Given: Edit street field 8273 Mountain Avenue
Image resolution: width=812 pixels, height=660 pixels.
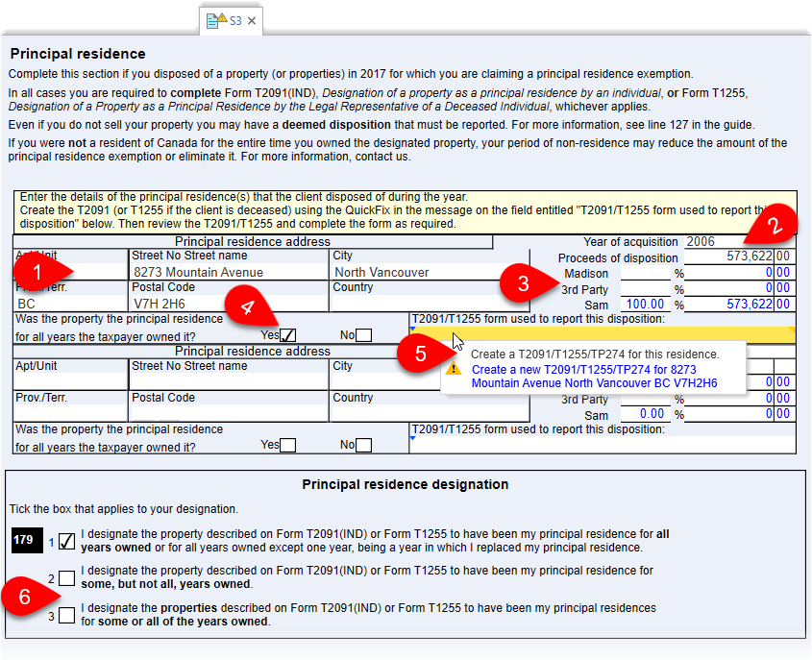Looking at the screenshot, I should coord(229,272).
